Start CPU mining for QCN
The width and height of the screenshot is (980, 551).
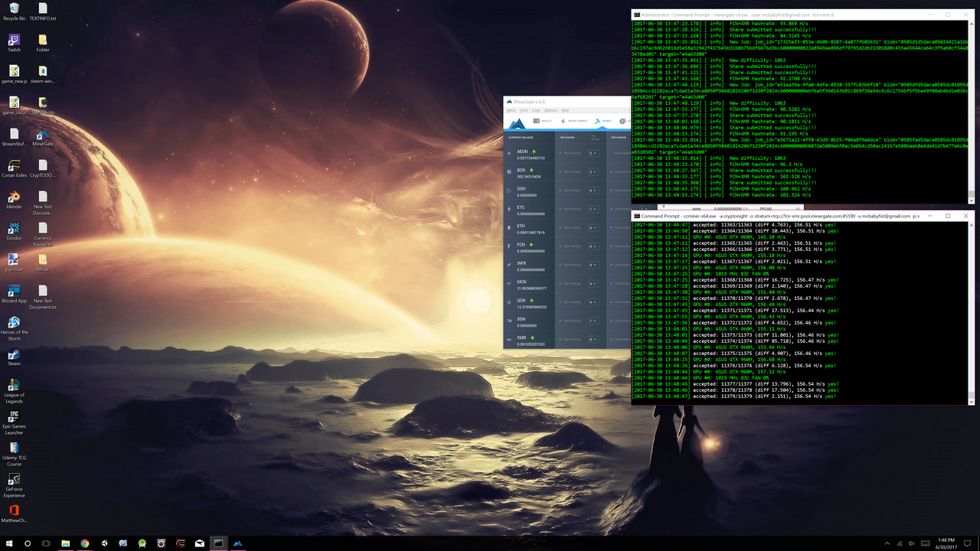[570, 302]
